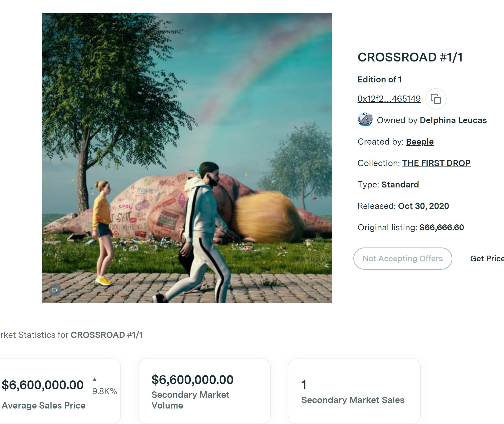This screenshot has width=504, height=424.
Task: Visit Delphina Leucas's owner profile
Action: (453, 120)
